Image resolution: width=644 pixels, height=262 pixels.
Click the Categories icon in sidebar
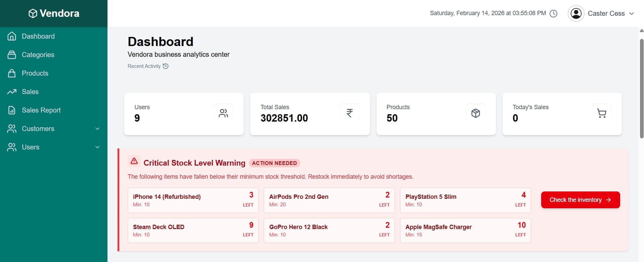click(12, 55)
